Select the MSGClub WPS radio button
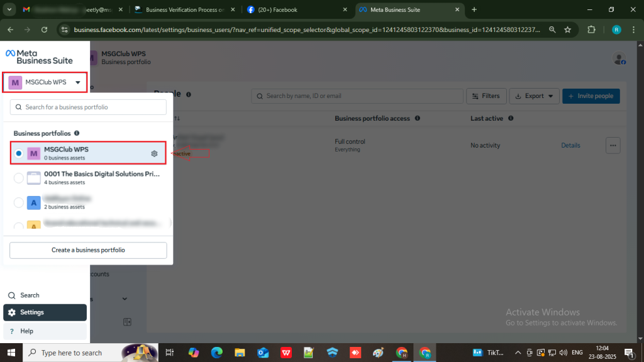Image resolution: width=644 pixels, height=362 pixels. click(x=19, y=153)
